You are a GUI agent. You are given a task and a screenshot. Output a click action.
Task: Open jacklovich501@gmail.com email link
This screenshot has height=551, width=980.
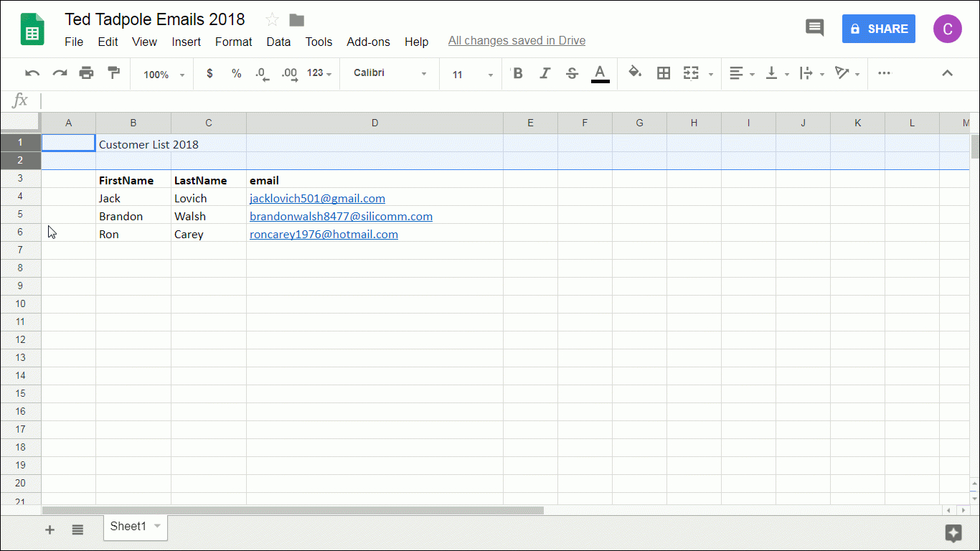pyautogui.click(x=317, y=198)
